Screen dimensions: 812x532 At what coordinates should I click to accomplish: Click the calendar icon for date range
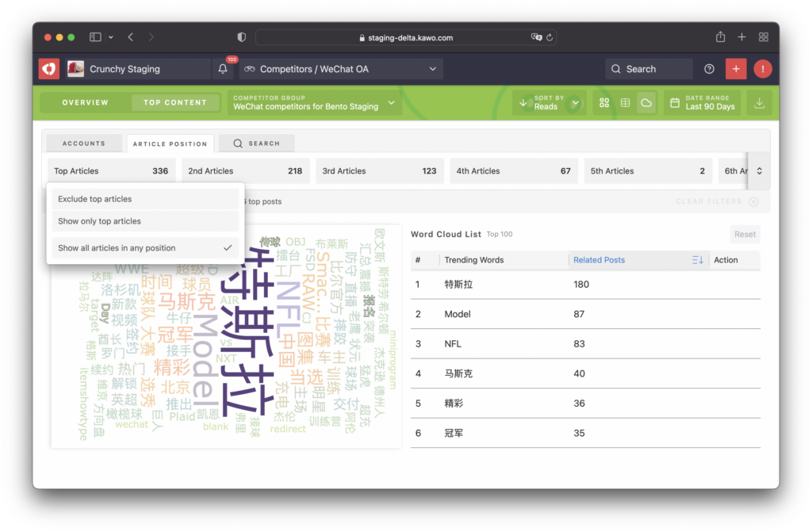tap(675, 102)
